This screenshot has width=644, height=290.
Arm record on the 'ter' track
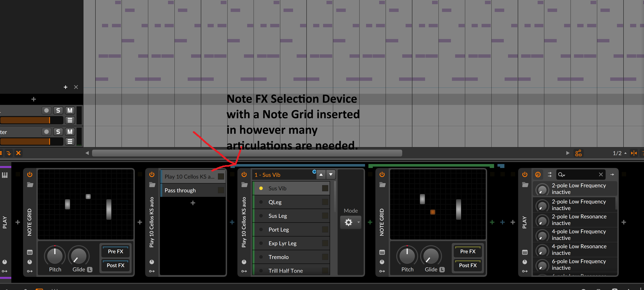tap(46, 132)
